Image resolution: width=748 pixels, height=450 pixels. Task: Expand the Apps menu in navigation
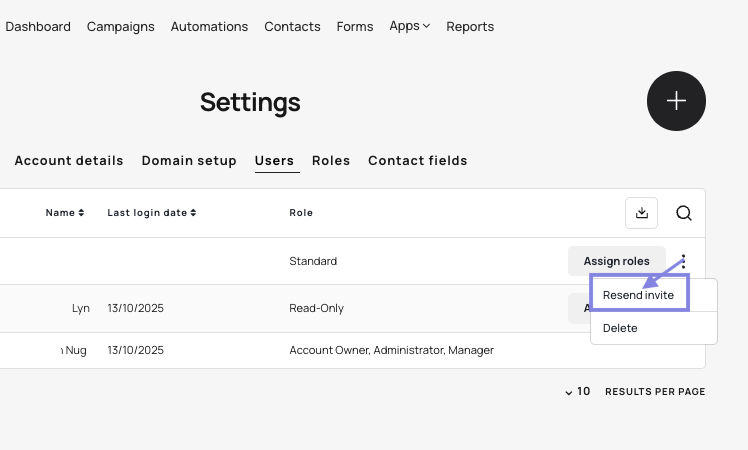point(409,26)
